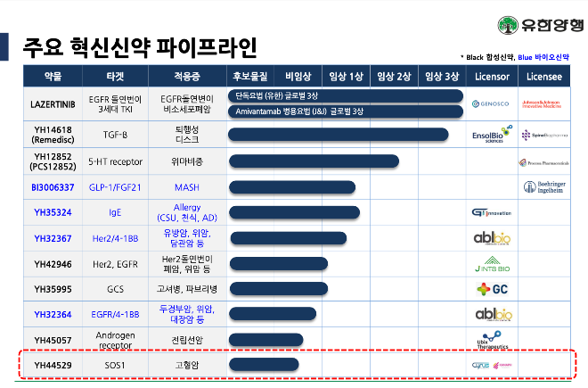Click the EGFR/4-1BB target cell
This screenshot has width=588, height=388.
(x=115, y=314)
